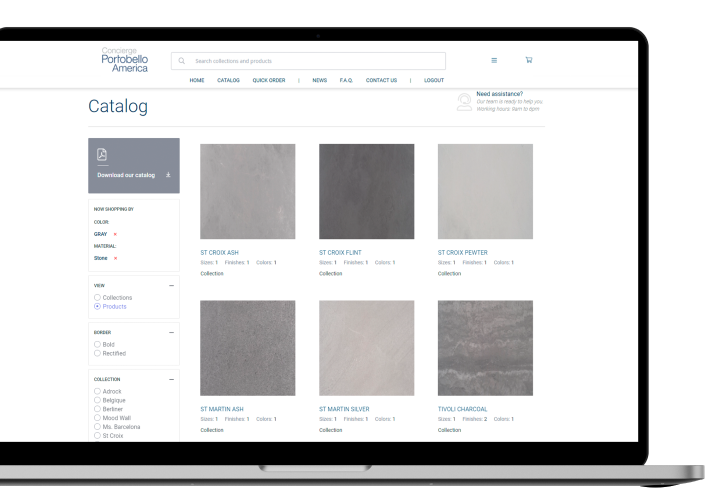The width and height of the screenshot is (721, 500).
Task: Open the St Croix Flint product link
Action: click(x=342, y=252)
